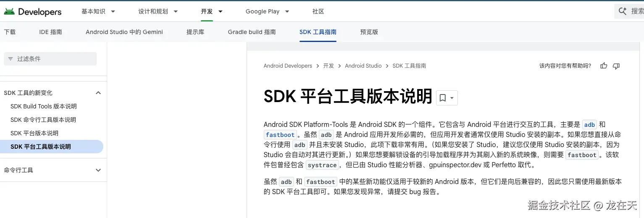Click the thumbs down not helpful icon

tap(616, 66)
